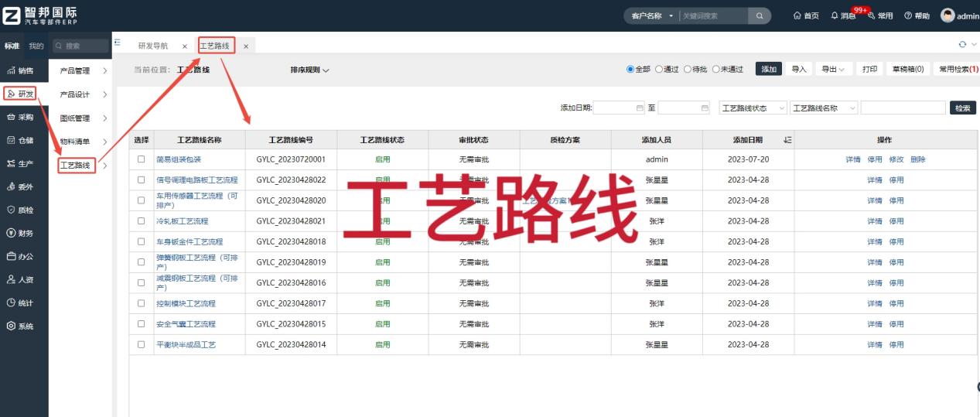
Task: Click 停用 for 安全气囊工艺流程 row
Action: pyautogui.click(x=896, y=324)
